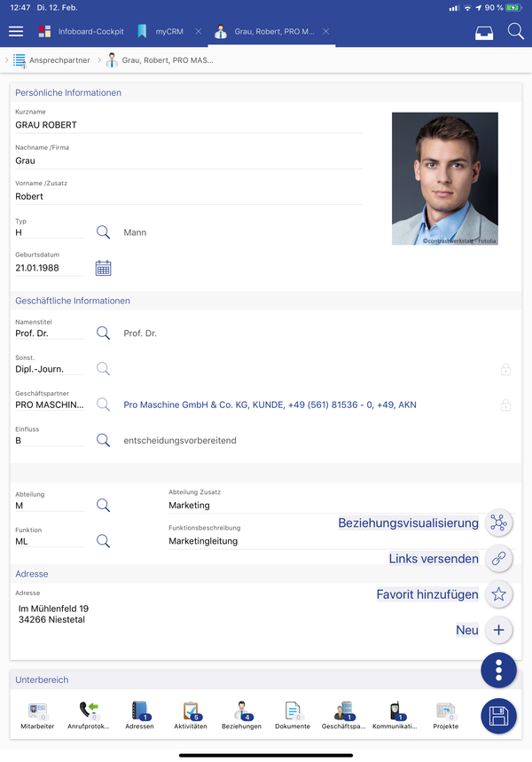Image resolution: width=532 pixels, height=762 pixels.
Task: Open lookup for Abteilung field
Action: [x=103, y=506]
